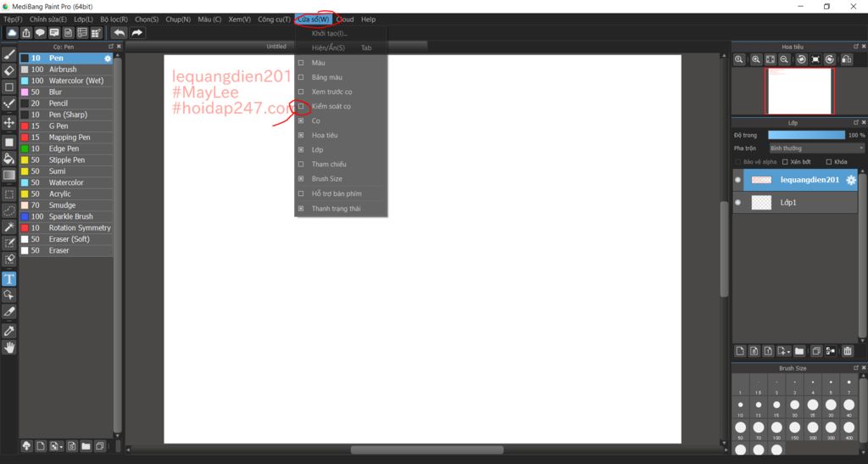The width and height of the screenshot is (868, 464).
Task: Enable the Kiểm soát cọ window
Action: [x=301, y=106]
